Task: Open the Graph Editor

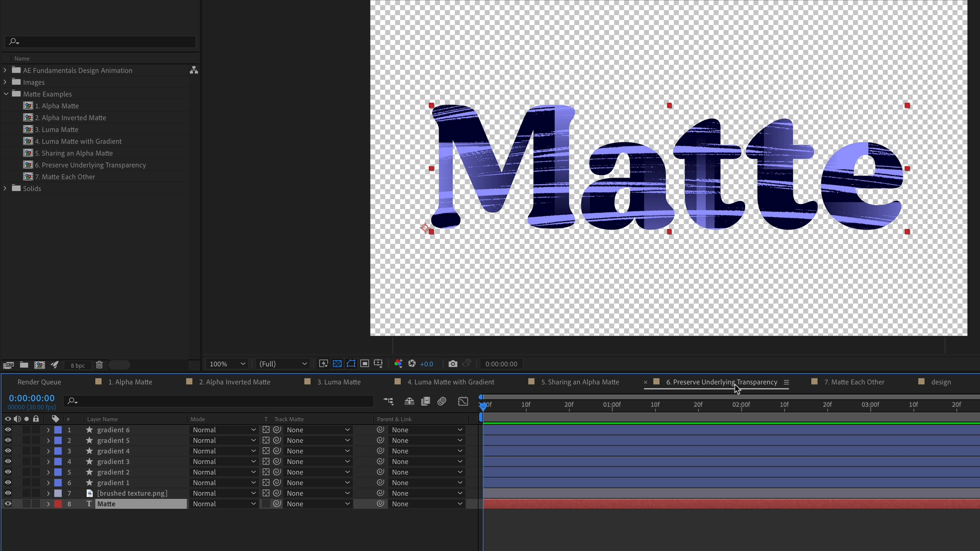Action: [463, 402]
